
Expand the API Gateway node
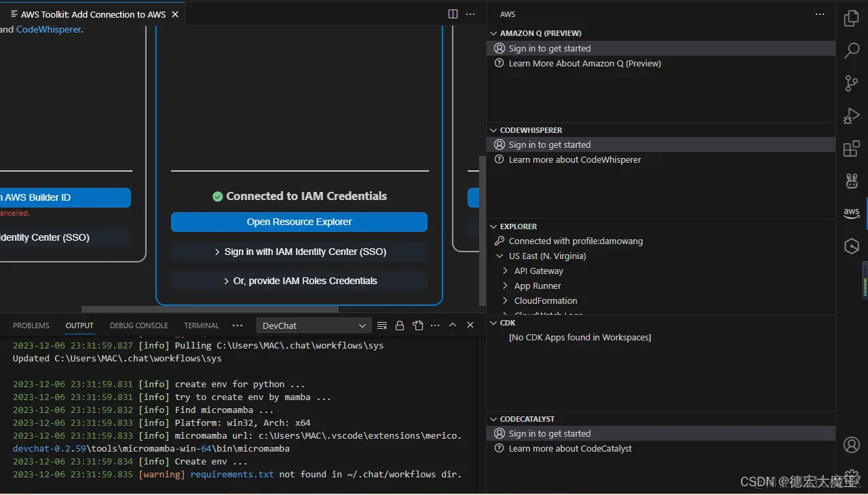(x=506, y=271)
